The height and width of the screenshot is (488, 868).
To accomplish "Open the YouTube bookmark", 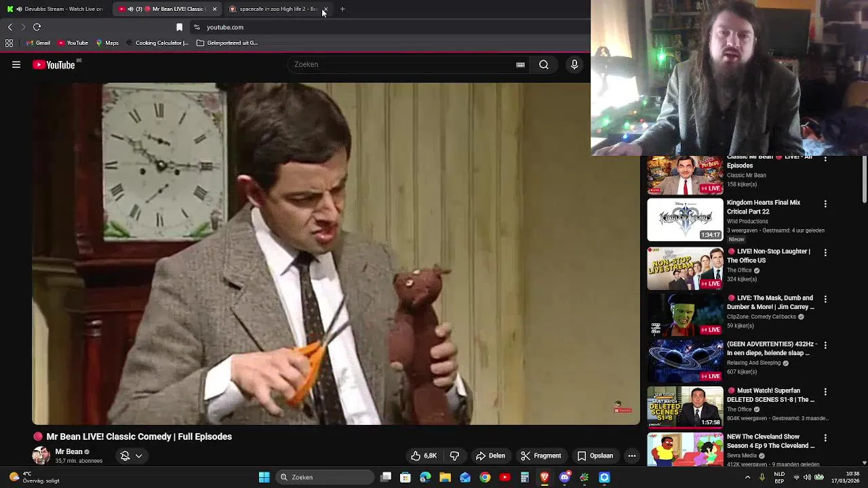I will point(73,43).
